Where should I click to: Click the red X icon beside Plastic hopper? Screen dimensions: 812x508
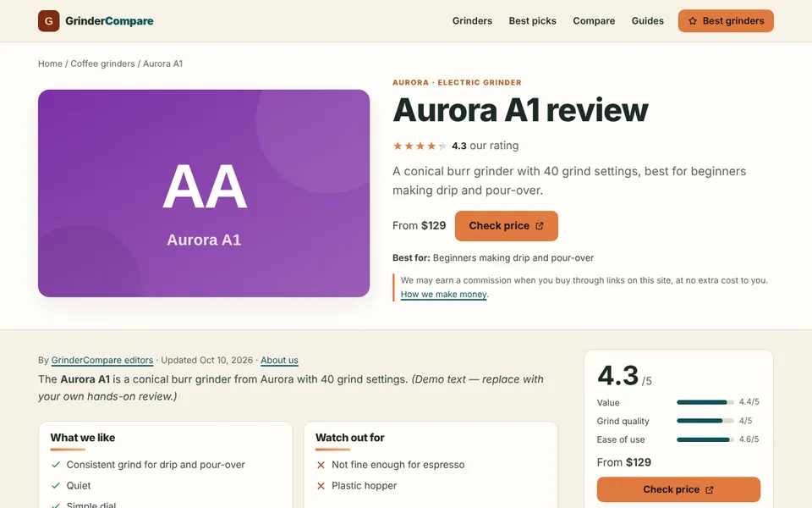(x=321, y=486)
